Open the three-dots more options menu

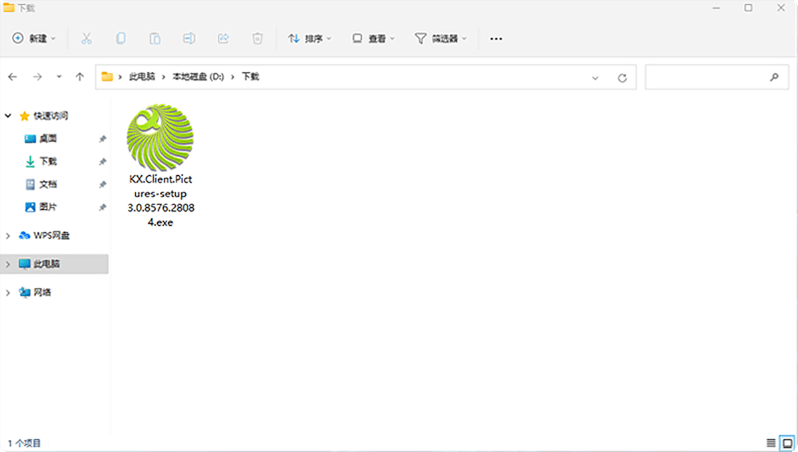coord(496,38)
